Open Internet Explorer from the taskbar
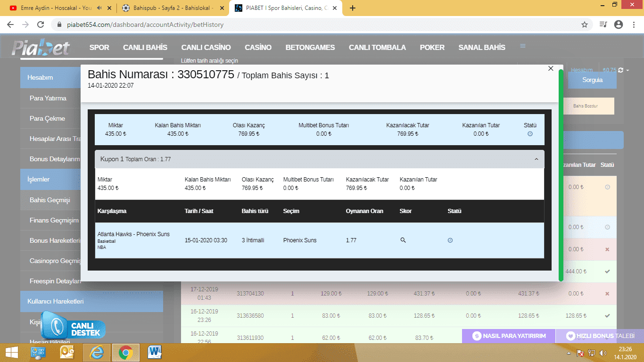This screenshot has width=644, height=362. coord(96,352)
